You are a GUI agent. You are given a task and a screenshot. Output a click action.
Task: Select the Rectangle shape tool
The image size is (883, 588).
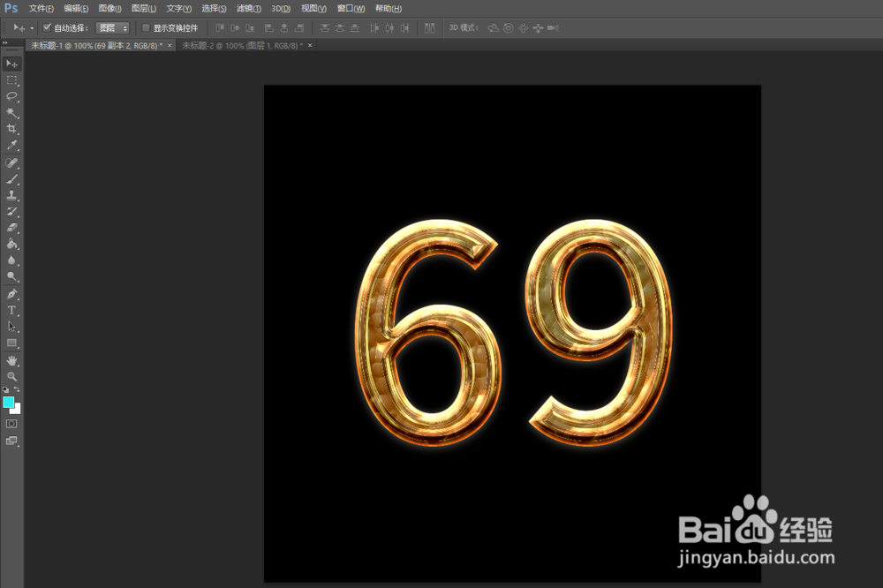[x=11, y=343]
